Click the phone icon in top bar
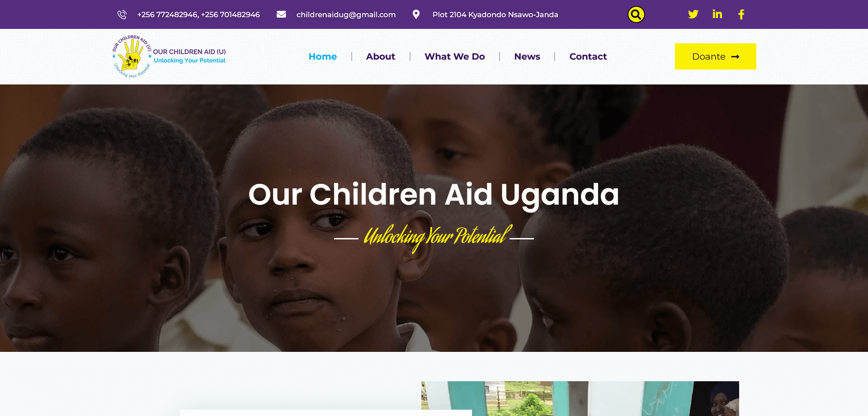Screen dimensions: 868x416 tap(122, 14)
